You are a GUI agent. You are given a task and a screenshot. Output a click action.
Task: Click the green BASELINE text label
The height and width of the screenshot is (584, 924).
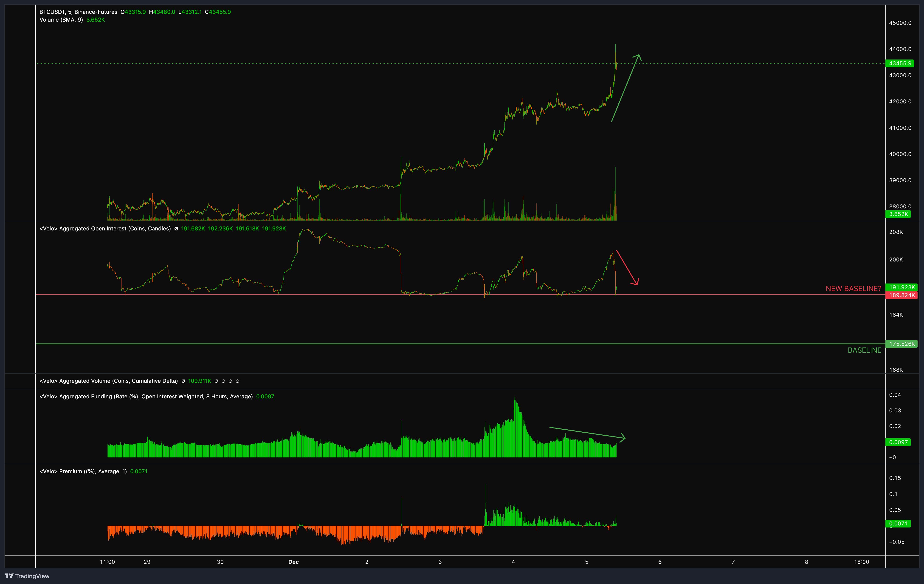[864, 350]
